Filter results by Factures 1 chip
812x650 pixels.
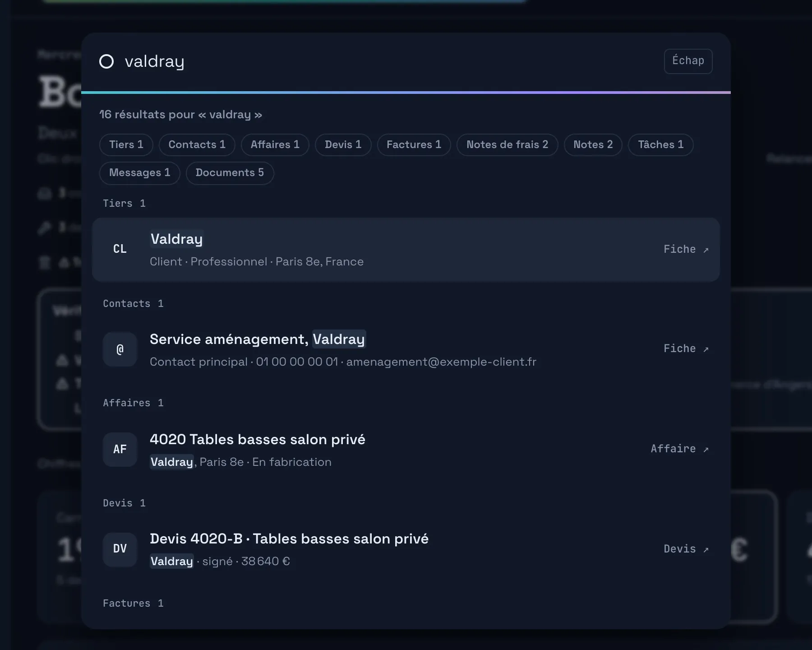(414, 145)
